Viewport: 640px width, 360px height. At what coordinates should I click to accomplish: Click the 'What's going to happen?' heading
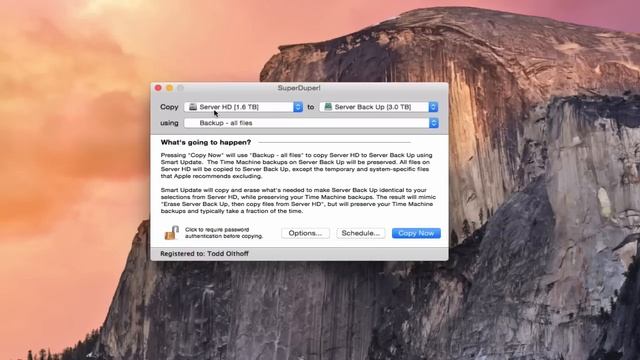click(x=206, y=142)
